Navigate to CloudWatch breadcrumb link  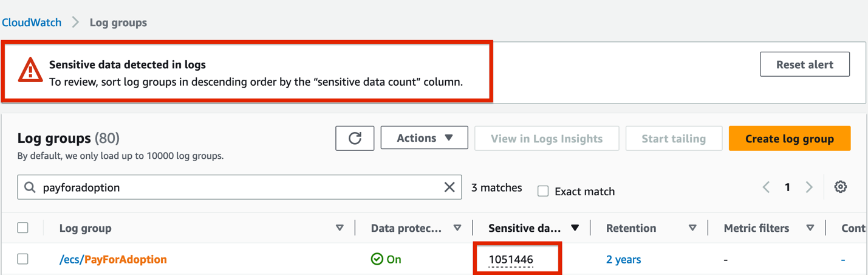pyautogui.click(x=32, y=23)
